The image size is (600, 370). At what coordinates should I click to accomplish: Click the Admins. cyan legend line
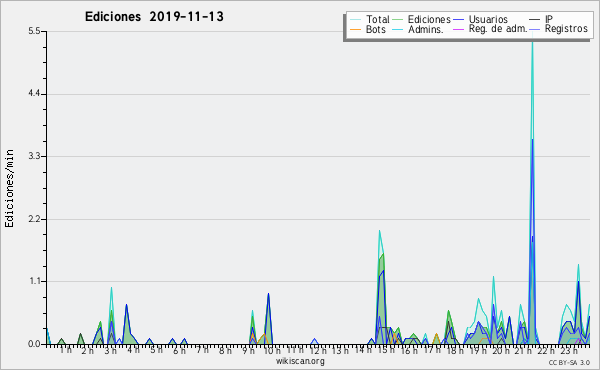(398, 29)
